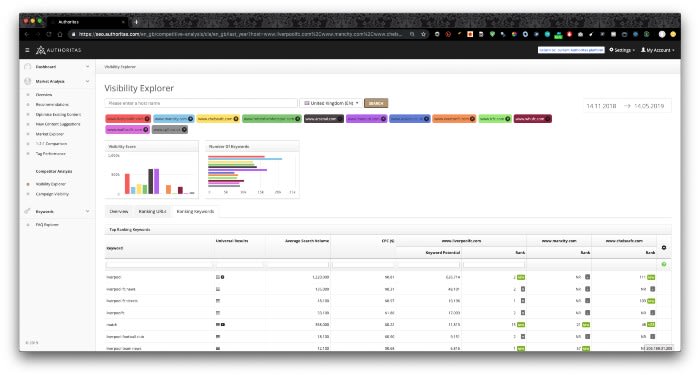Click the Authoritas platform banner link in the header
The width and height of the screenshot is (700, 377).
571,50
